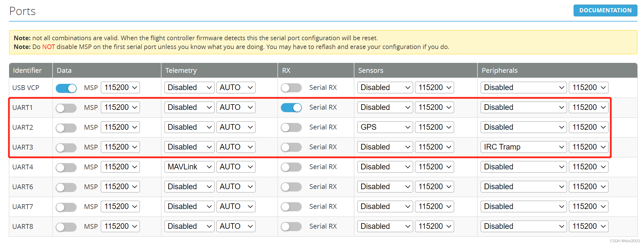
Task: Switch on Serial RX for UART8
Action: (x=291, y=226)
